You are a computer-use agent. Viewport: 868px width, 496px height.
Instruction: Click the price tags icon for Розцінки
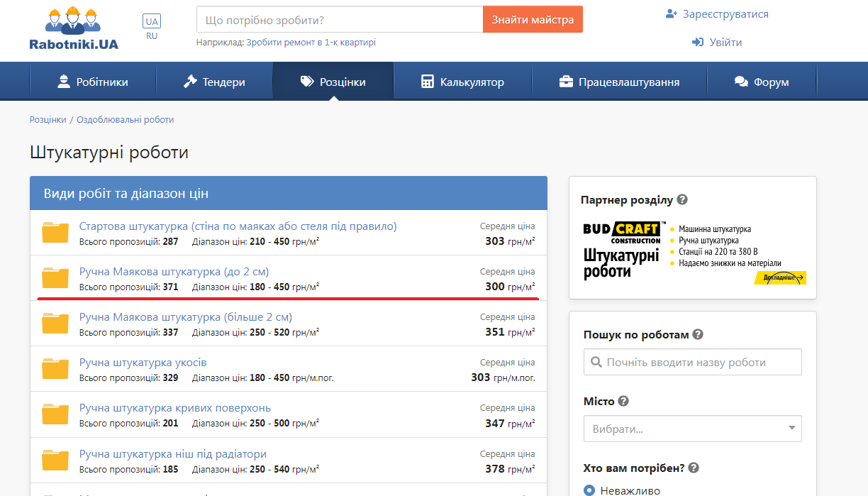click(x=307, y=82)
